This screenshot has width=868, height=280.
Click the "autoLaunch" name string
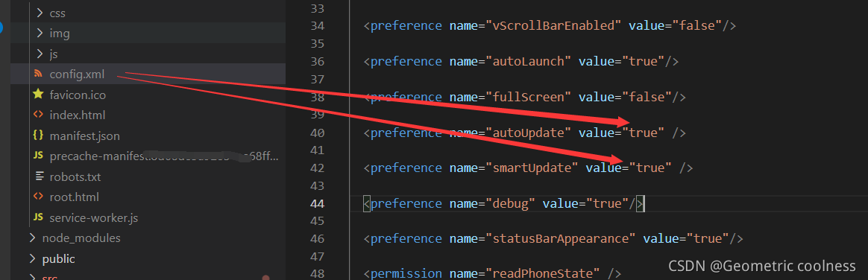529,61
